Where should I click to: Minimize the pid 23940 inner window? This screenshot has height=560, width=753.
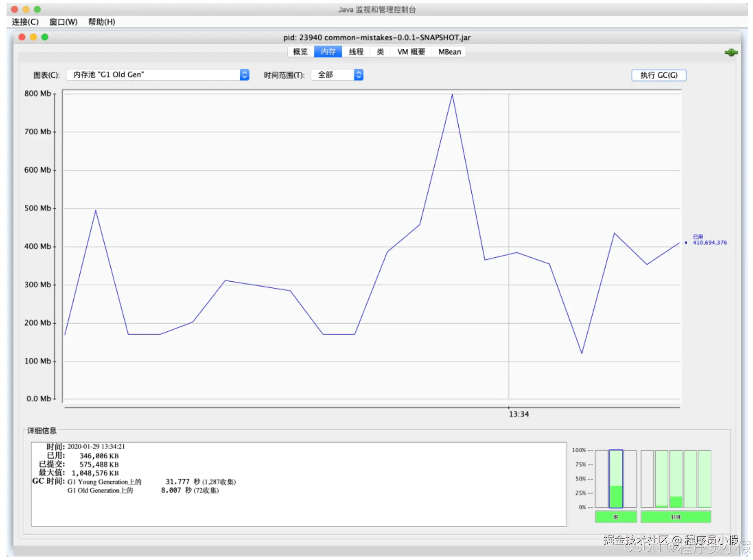tap(33, 37)
